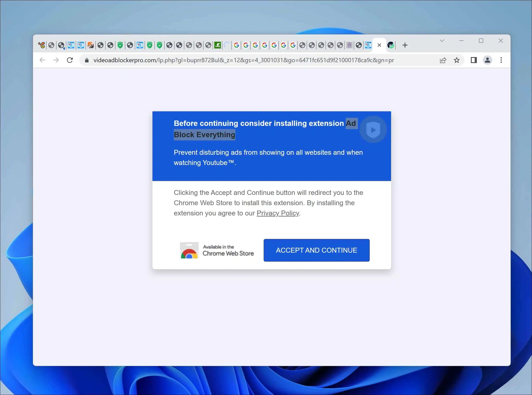This screenshot has height=395, width=532.
Task: Share this page using the share icon
Action: pos(443,60)
